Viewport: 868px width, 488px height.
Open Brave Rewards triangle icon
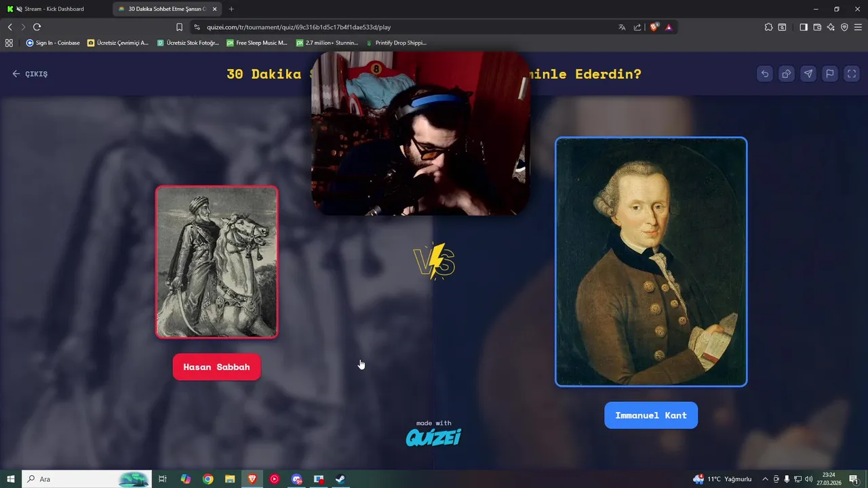[669, 27]
